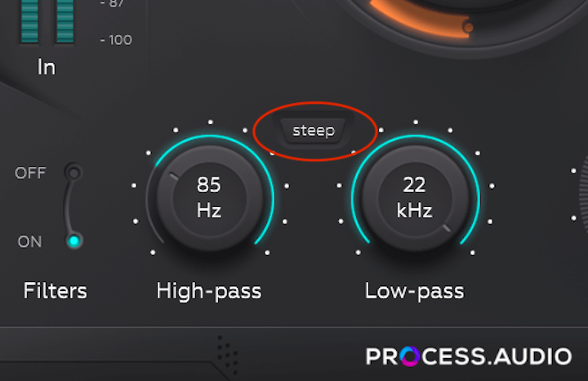Click the High-pass 85 Hz knob
588x381 pixels.
[209, 198]
